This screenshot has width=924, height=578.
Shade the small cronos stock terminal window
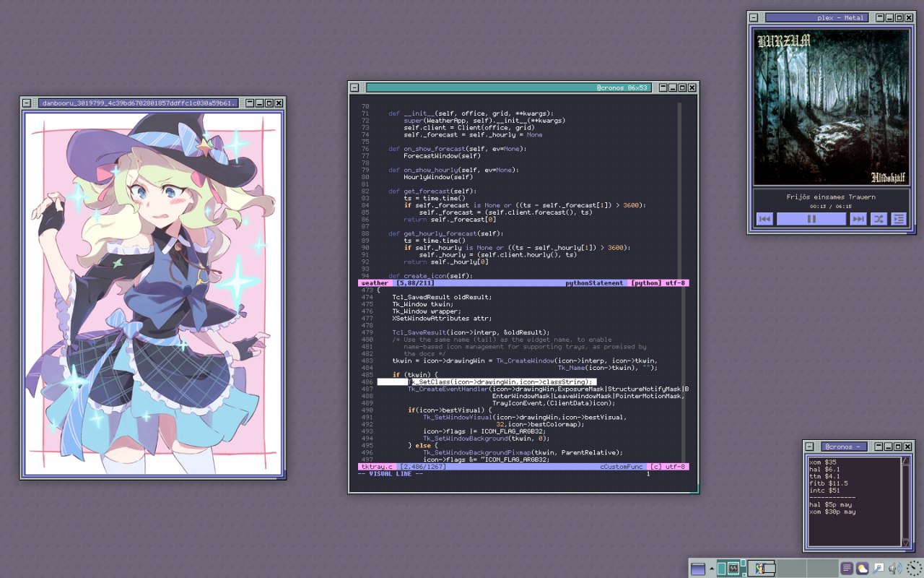878,447
